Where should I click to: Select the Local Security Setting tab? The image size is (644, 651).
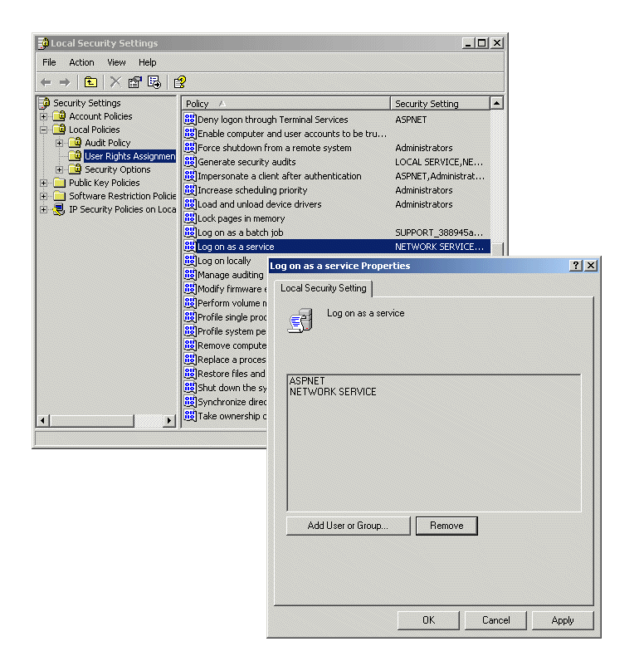pyautogui.click(x=324, y=288)
